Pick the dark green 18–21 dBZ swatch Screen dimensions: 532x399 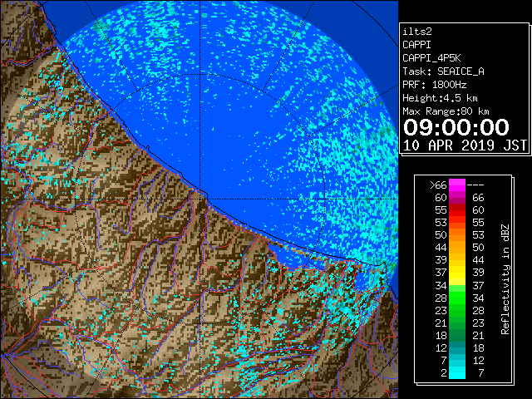(x=457, y=335)
